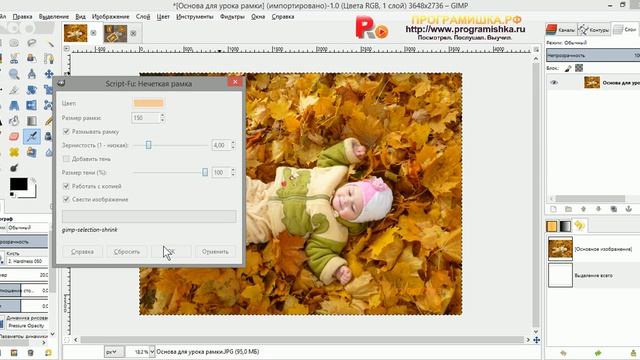
Task: Click the 'Зернистость' slider handle
Action: (x=149, y=145)
